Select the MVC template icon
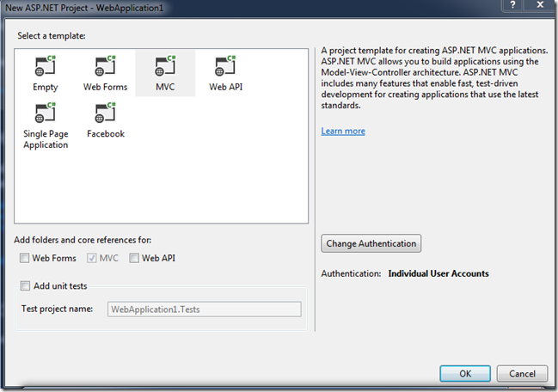 (x=165, y=66)
